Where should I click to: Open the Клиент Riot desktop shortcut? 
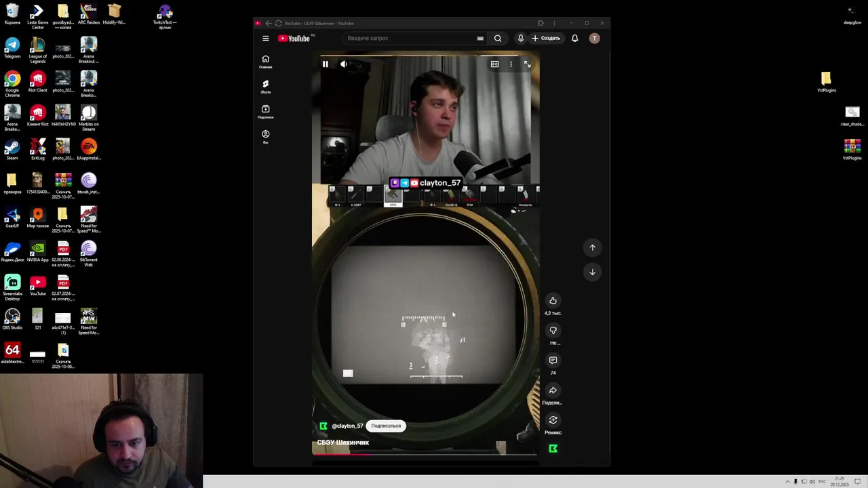pos(38,115)
